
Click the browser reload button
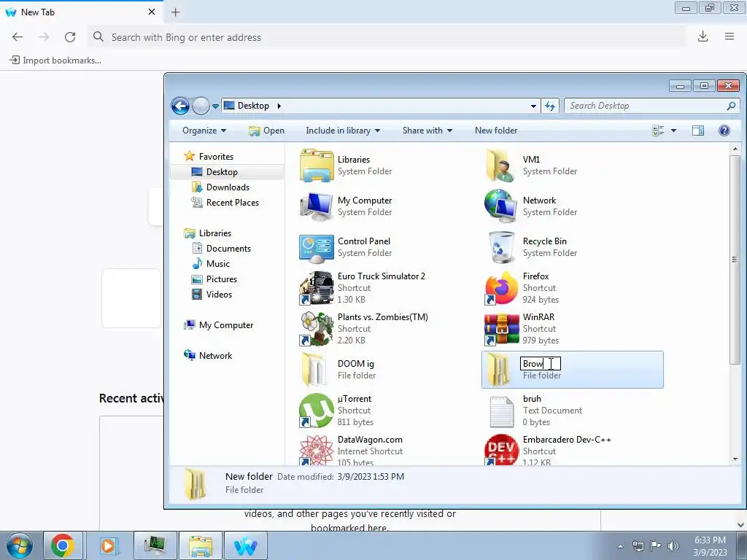pos(70,37)
